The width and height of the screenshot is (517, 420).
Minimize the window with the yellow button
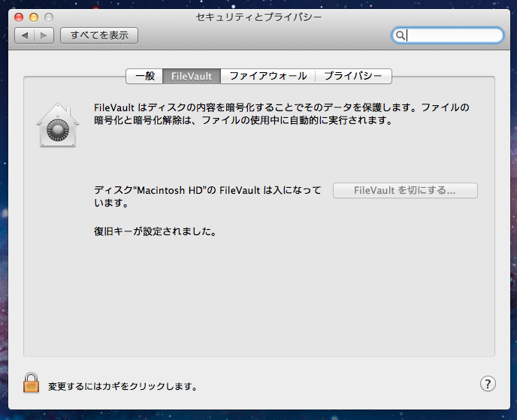click(x=34, y=17)
